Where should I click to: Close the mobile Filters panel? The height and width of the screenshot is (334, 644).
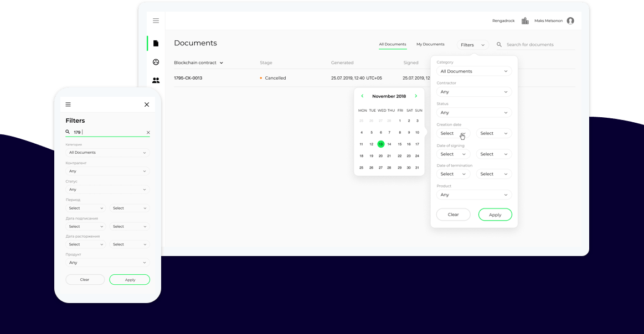pos(147,105)
